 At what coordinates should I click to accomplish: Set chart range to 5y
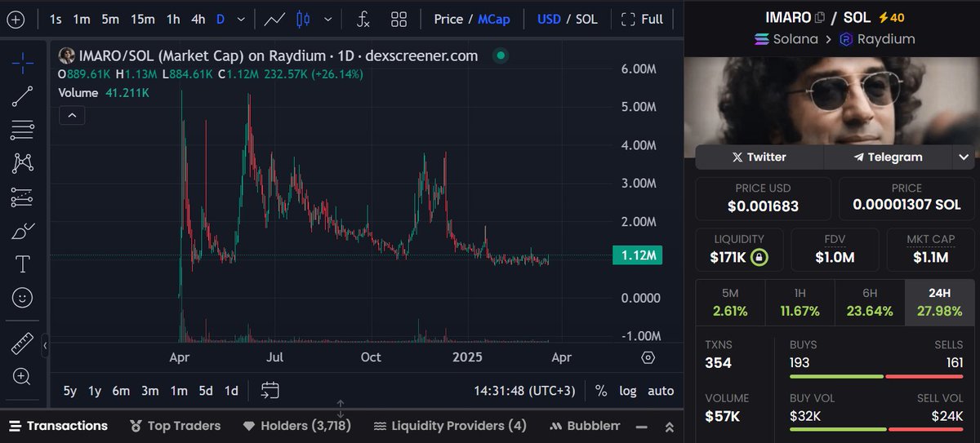[70, 391]
